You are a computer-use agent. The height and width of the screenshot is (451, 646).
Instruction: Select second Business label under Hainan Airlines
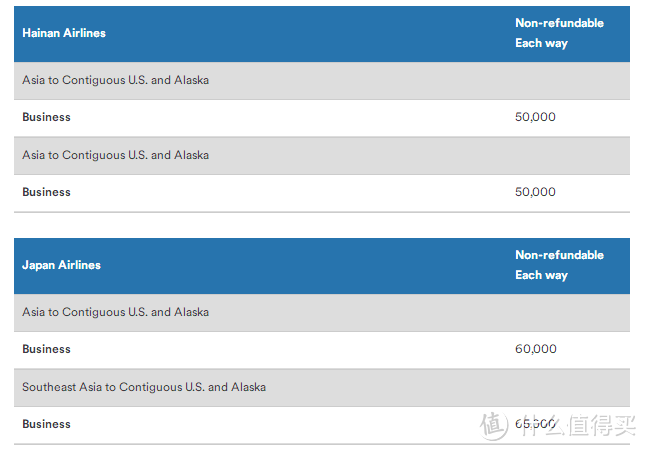[x=46, y=192]
